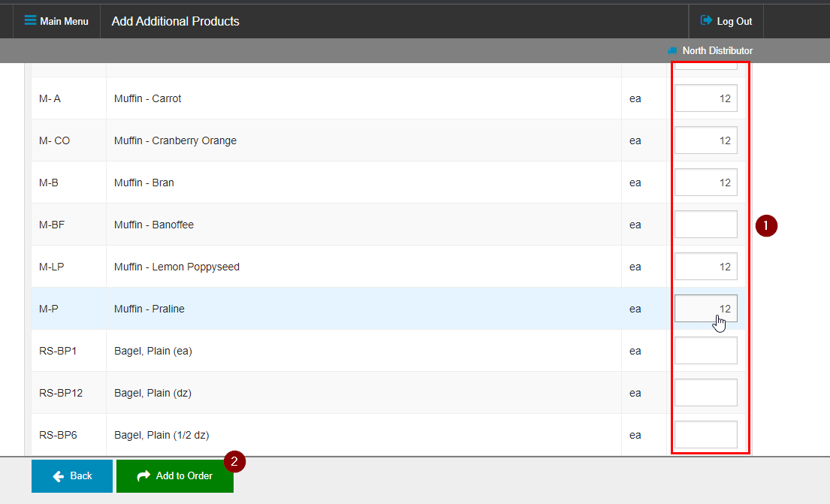Open the Main Menu hamburger icon

pyautogui.click(x=30, y=20)
